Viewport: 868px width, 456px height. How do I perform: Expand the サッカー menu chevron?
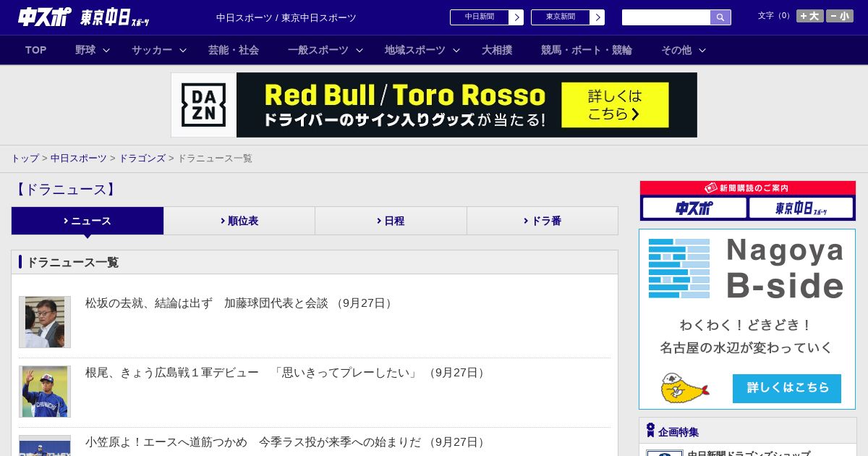pos(183,51)
